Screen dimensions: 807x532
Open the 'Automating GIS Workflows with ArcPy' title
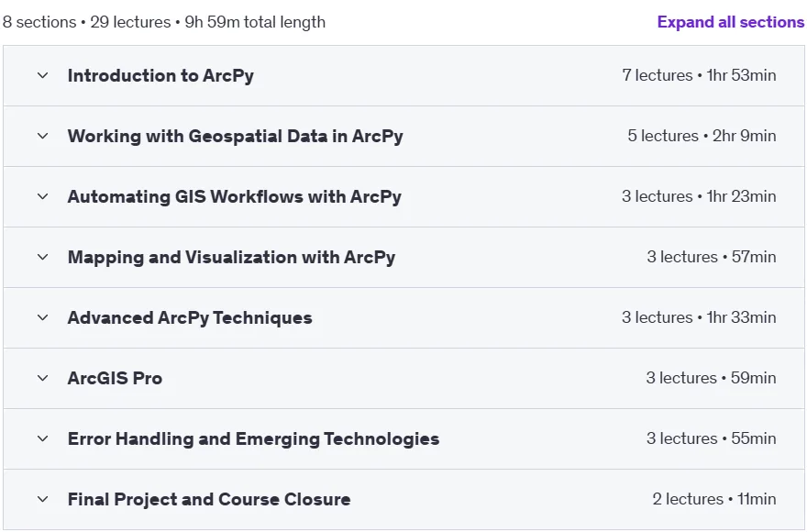click(x=234, y=196)
